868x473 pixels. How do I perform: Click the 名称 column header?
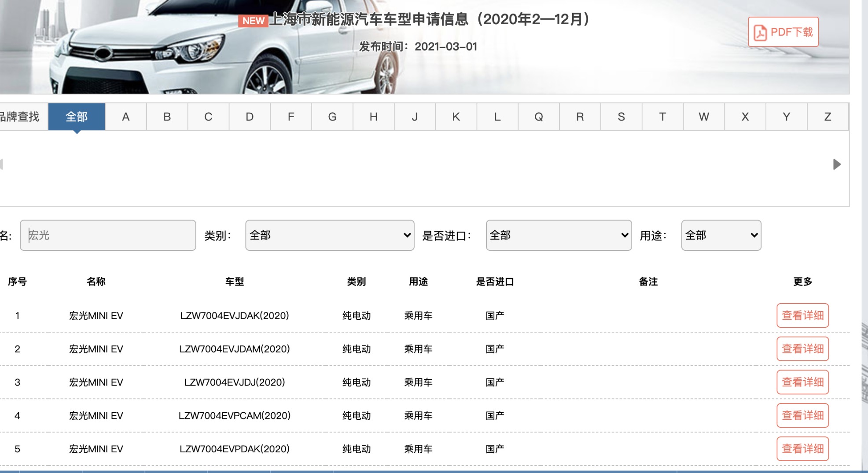[96, 282]
